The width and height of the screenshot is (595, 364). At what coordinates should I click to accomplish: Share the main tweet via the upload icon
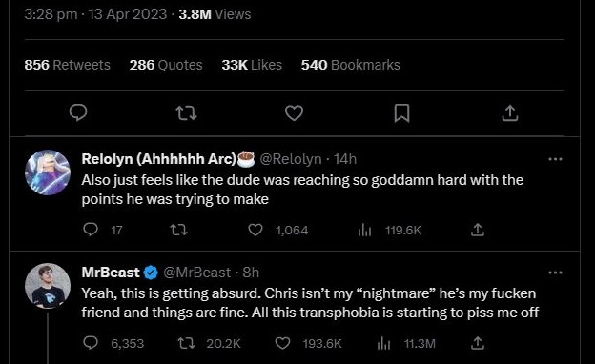(x=510, y=112)
